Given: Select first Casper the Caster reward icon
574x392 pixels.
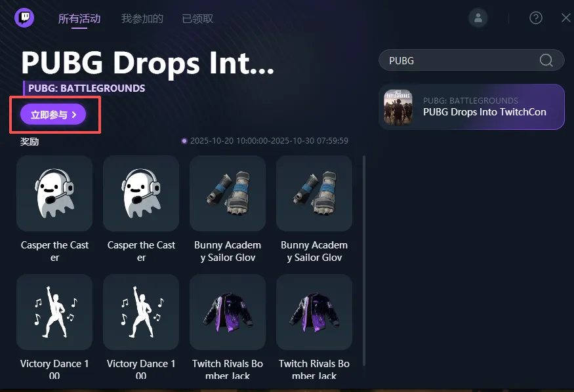Looking at the screenshot, I should (54, 193).
